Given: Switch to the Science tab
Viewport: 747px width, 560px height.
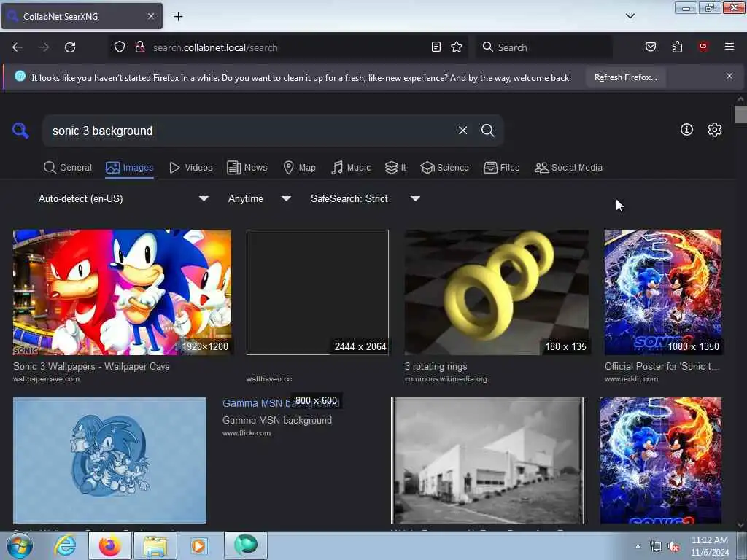Looking at the screenshot, I should coord(444,168).
